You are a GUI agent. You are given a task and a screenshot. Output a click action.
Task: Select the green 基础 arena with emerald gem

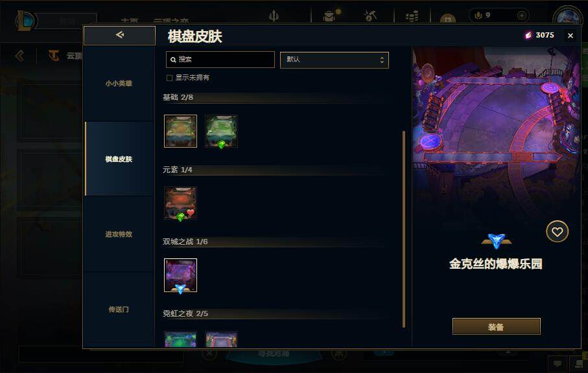point(221,131)
